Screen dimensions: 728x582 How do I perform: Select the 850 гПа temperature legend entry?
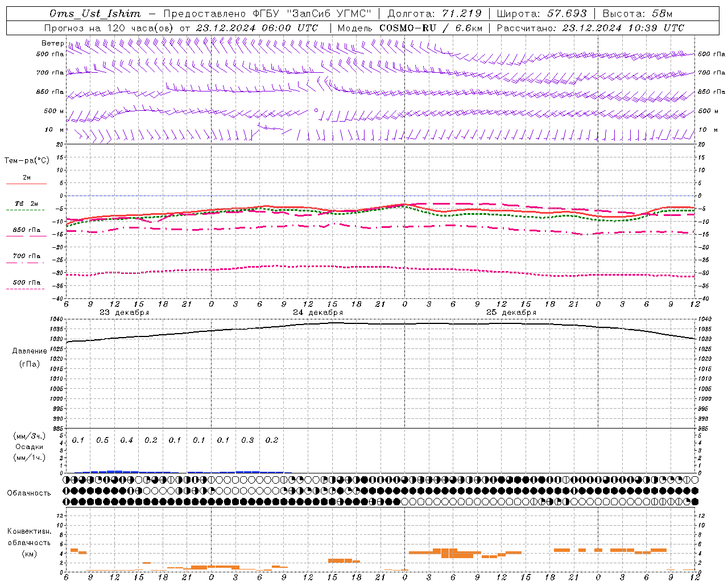[x=27, y=230]
